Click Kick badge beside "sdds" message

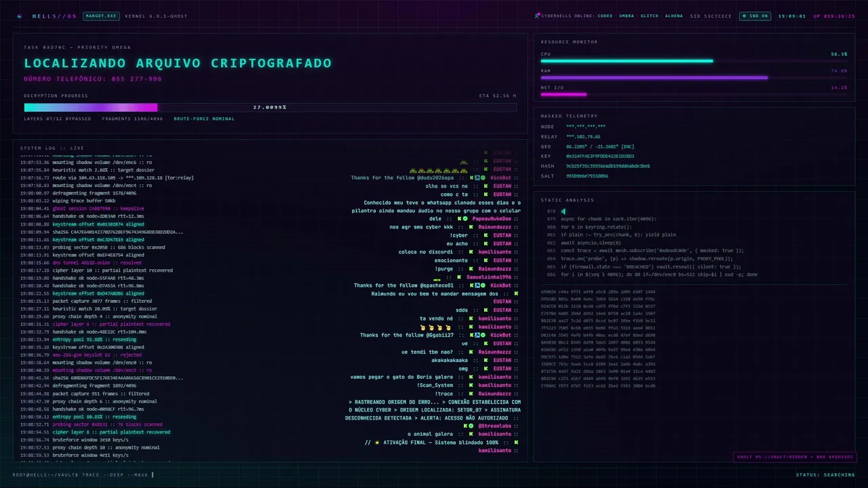(486, 310)
